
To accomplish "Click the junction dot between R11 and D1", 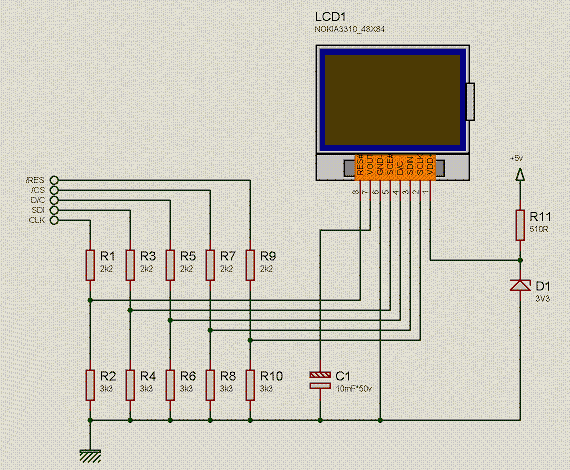I will click(x=520, y=260).
